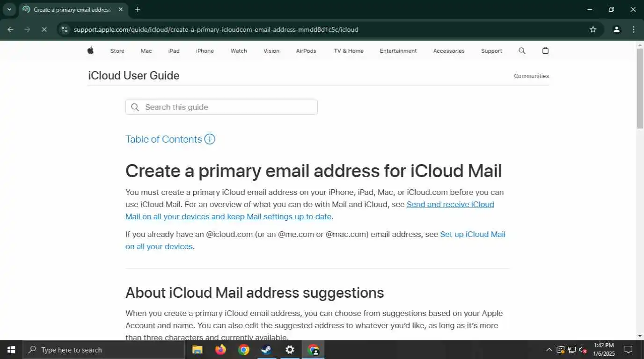Open the iPad menu item
Viewport: 644px width, 359px height.
click(174, 51)
